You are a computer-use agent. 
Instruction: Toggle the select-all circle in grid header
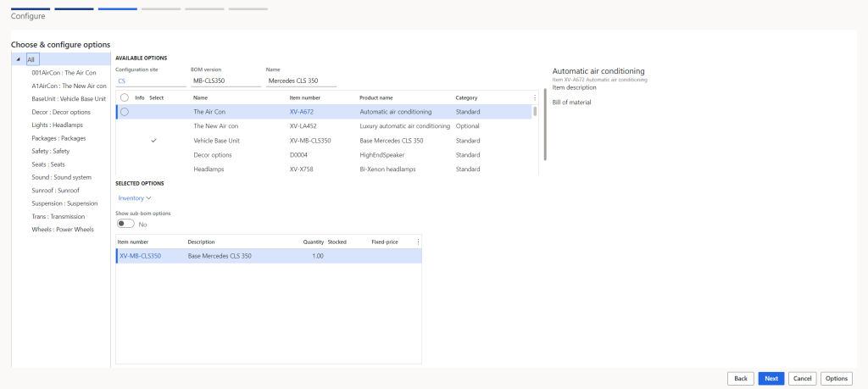pos(125,97)
